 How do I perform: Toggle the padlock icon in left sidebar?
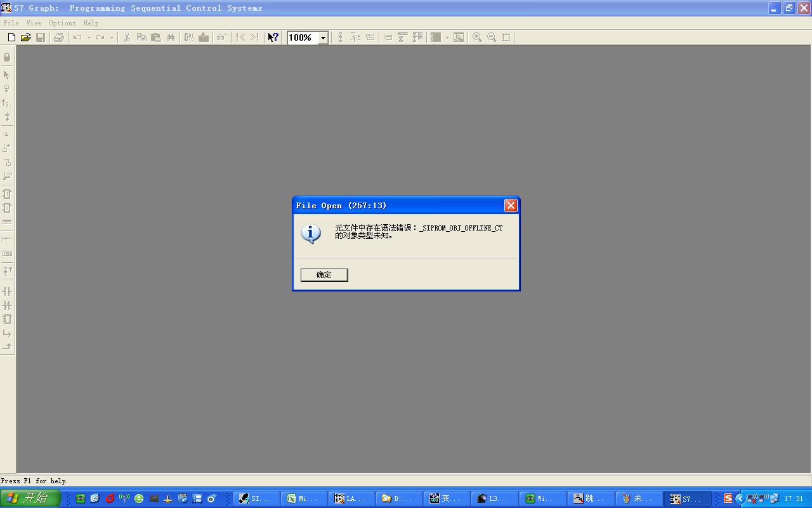(x=7, y=57)
